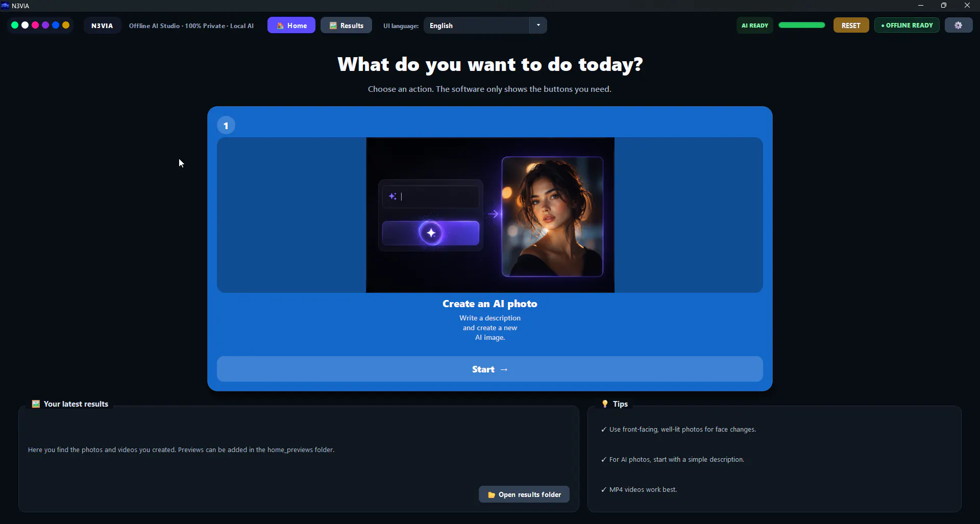Click the tip about front-facing photos
The height and width of the screenshot is (524, 980).
coord(678,430)
